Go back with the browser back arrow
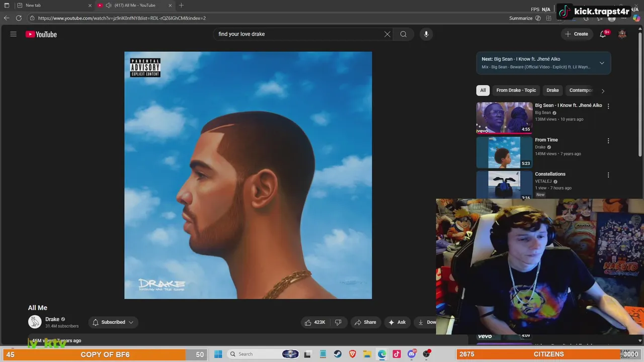This screenshot has height=362, width=644. (7, 18)
